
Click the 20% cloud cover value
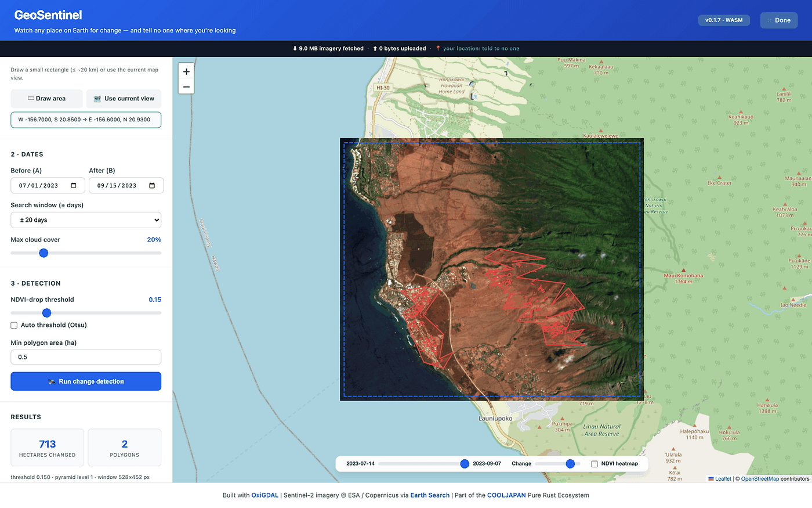coord(154,240)
